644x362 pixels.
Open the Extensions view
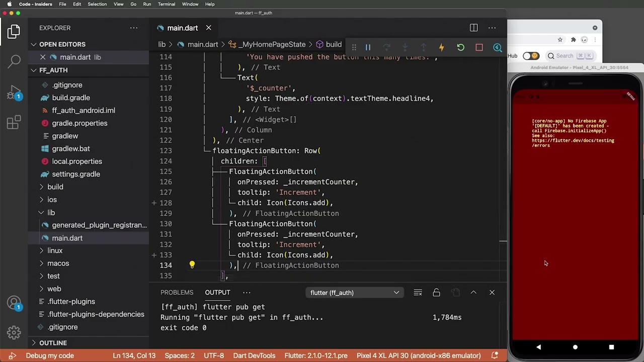click(x=14, y=122)
